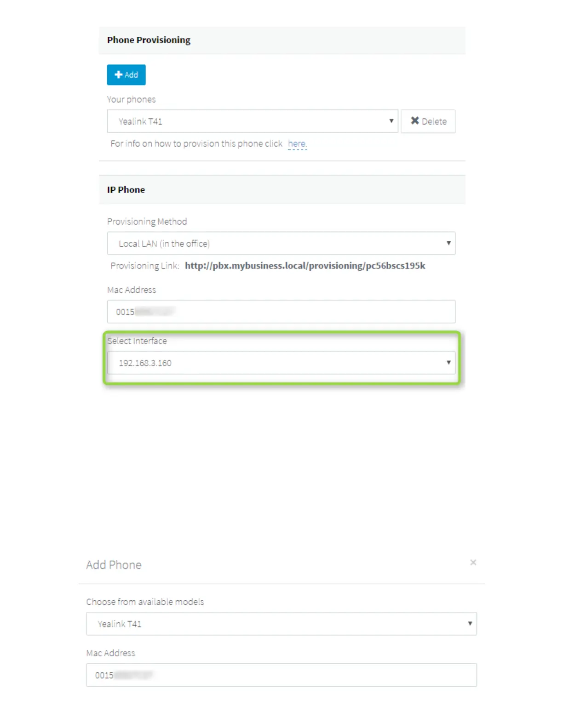This screenshot has width=563, height=728.
Task: Click the Add Phone dialog title
Action: click(x=114, y=565)
